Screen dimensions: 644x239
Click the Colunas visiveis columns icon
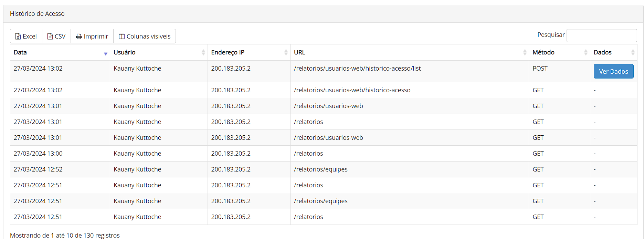point(122,37)
